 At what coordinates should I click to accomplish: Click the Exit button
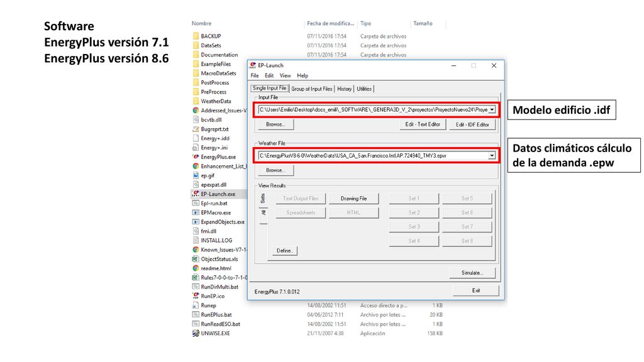click(476, 290)
